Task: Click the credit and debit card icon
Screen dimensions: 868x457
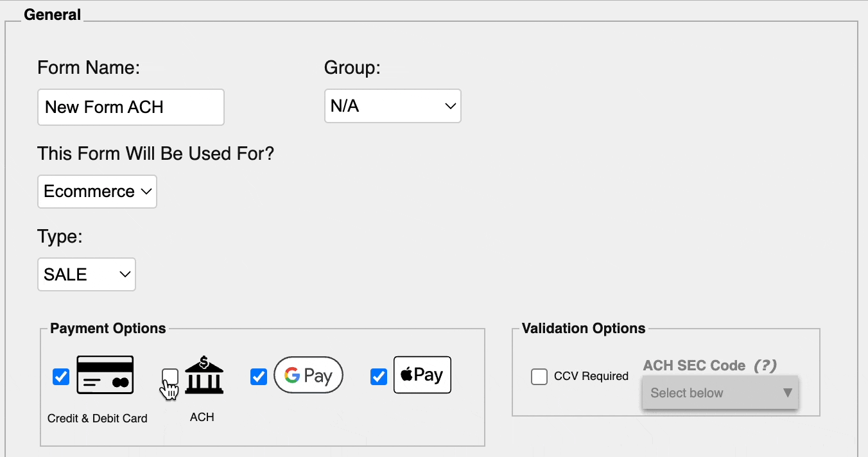Action: tap(105, 375)
